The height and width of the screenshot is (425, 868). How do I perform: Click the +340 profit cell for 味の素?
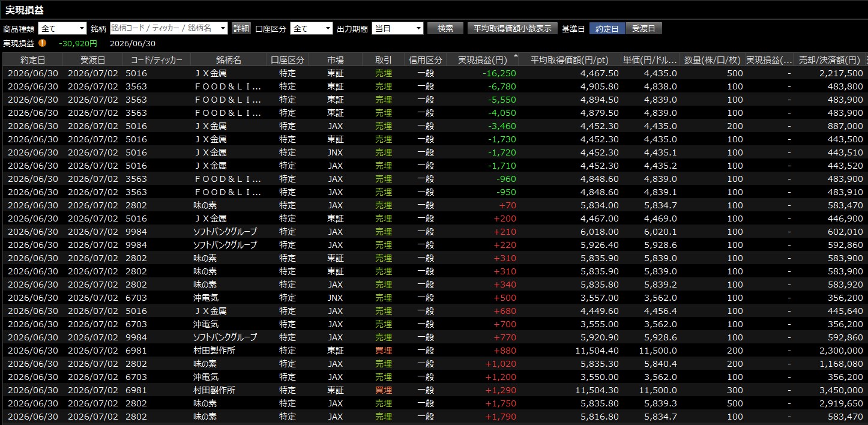505,285
